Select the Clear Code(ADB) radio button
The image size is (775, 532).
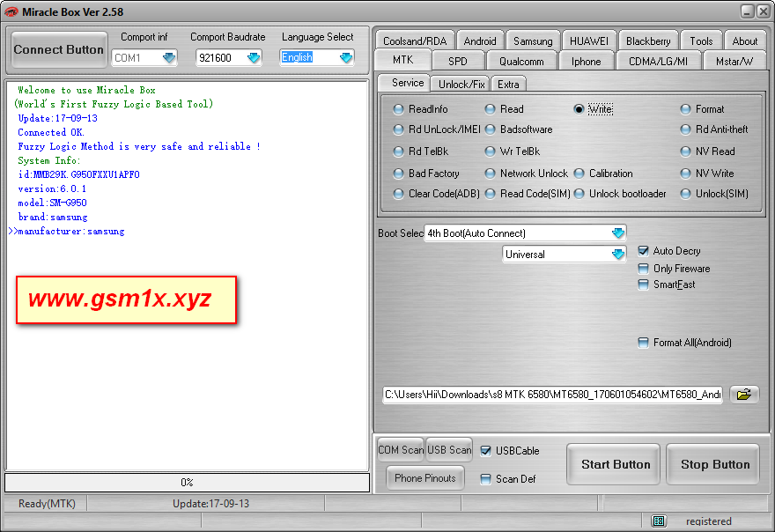(x=398, y=194)
